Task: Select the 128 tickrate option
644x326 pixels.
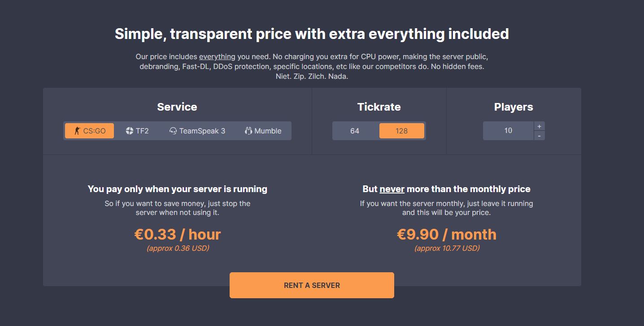Action: [x=401, y=131]
